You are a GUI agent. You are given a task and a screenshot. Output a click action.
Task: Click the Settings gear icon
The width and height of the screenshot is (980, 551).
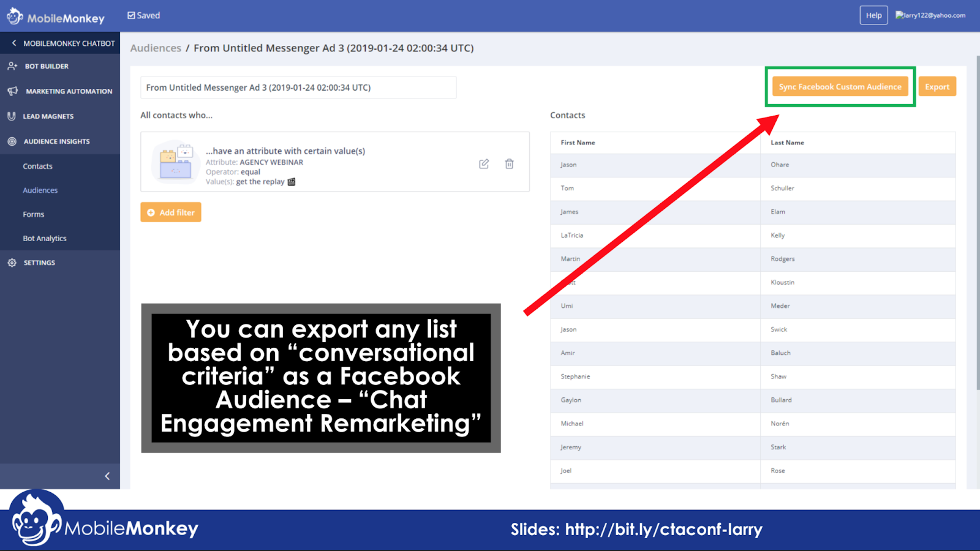tap(12, 263)
